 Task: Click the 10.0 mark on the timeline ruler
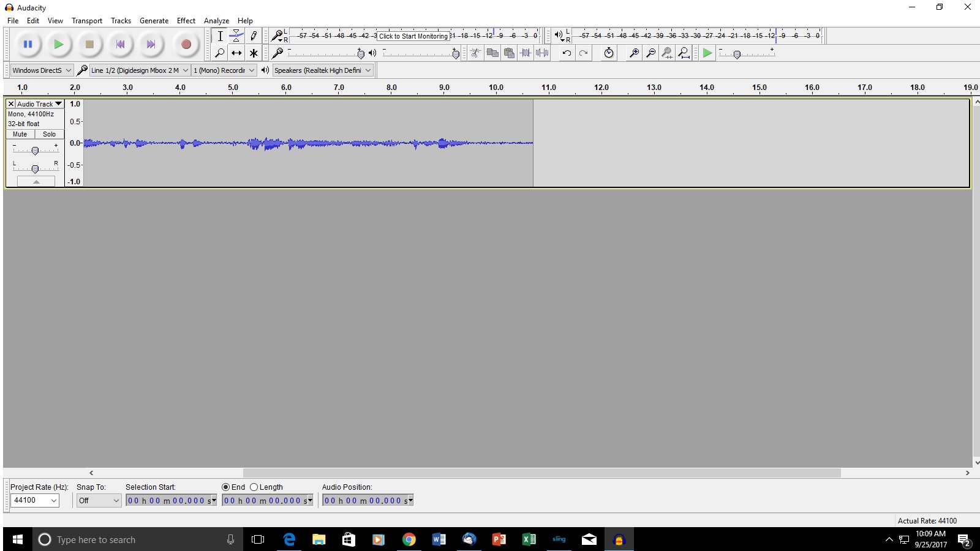(496, 88)
